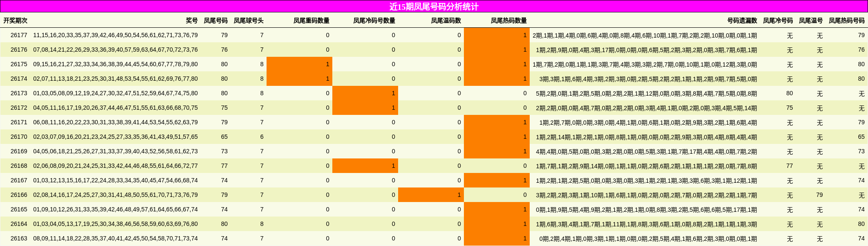The image size is (868, 246).
Task: Click orange 凤尾重码数量 cell in row 26175
Action: point(299,64)
